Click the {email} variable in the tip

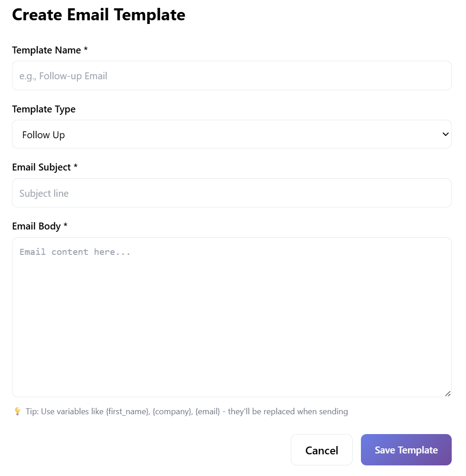(207, 411)
